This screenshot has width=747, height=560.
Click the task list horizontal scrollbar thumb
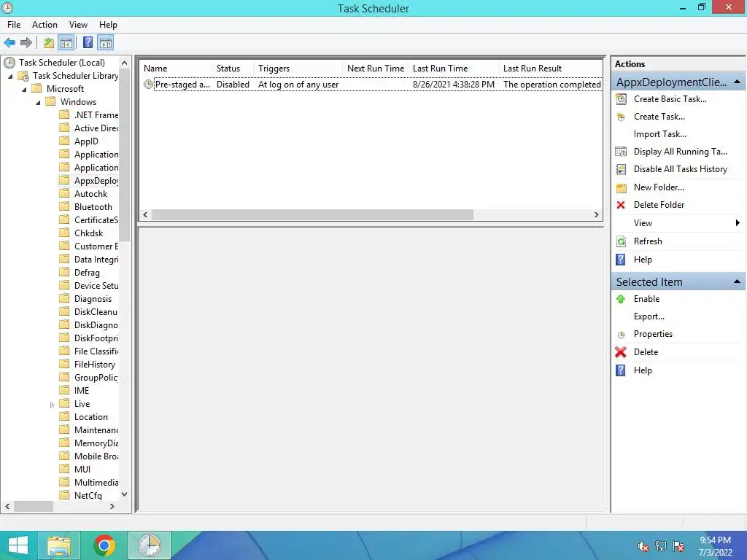312,215
